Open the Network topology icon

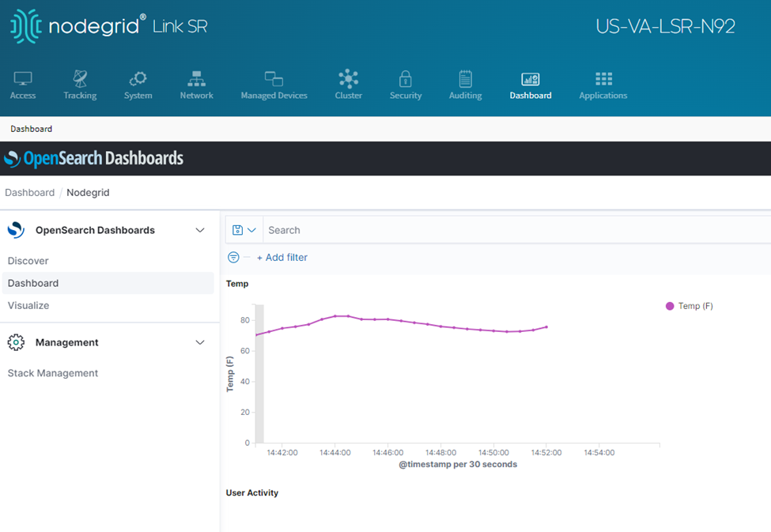196,78
